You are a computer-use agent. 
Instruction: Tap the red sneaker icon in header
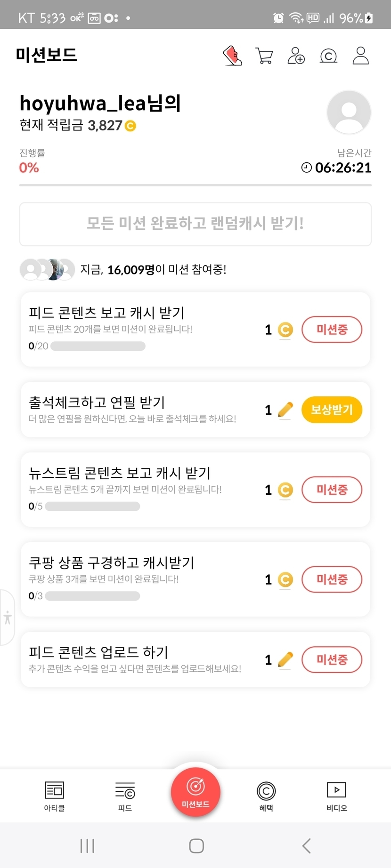coord(232,56)
